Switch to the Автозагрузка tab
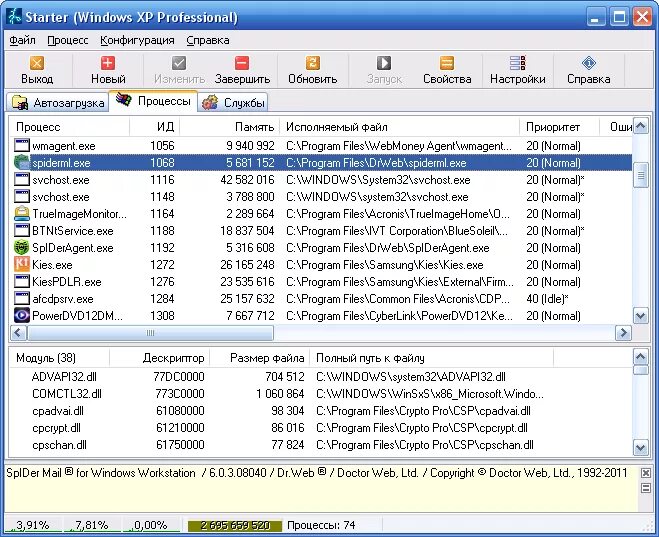This screenshot has width=659, height=537. pos(58,103)
